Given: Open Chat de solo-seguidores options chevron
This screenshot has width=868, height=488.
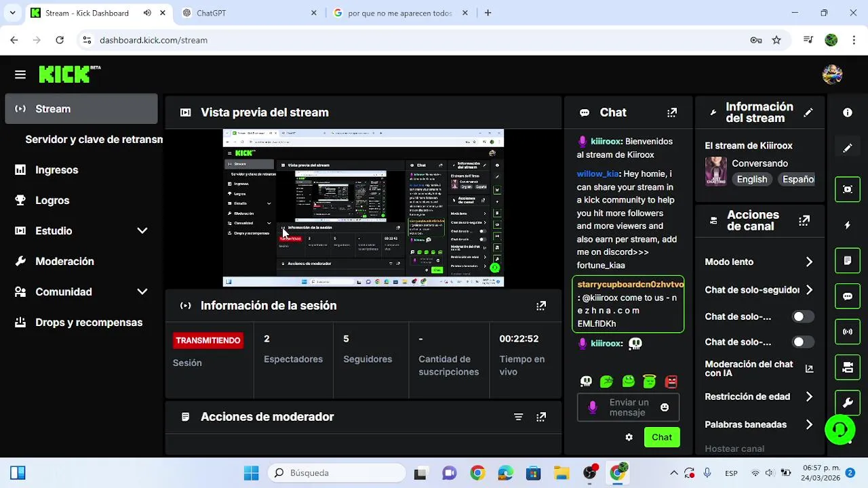Looking at the screenshot, I should point(809,290).
